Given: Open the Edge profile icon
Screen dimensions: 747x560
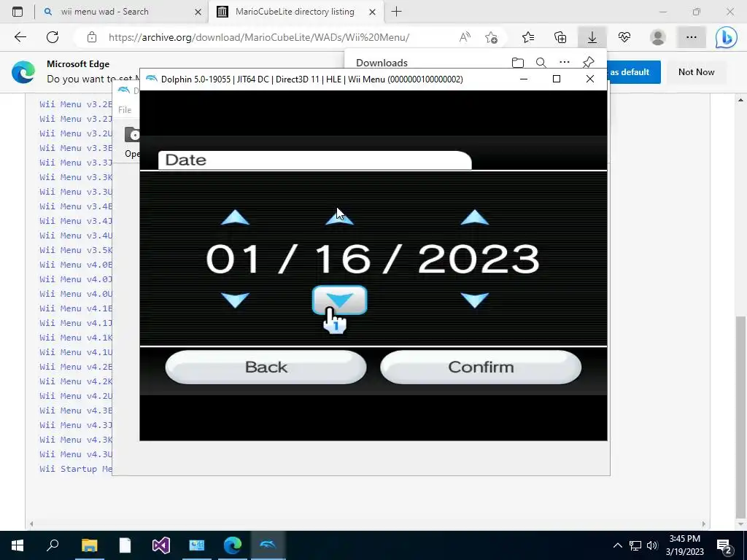Looking at the screenshot, I should [x=658, y=37].
